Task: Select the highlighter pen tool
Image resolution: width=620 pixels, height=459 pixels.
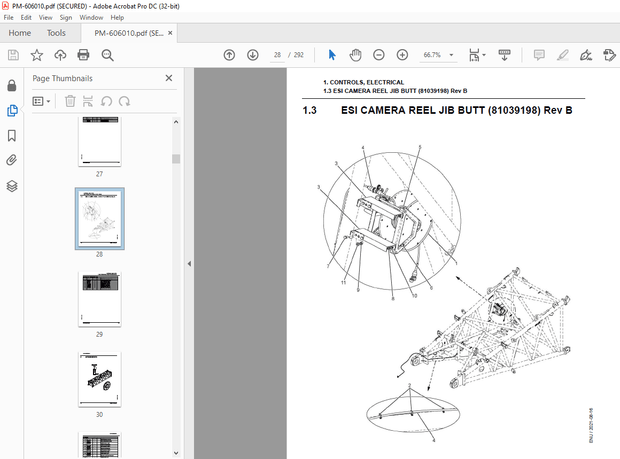Action: coord(562,55)
